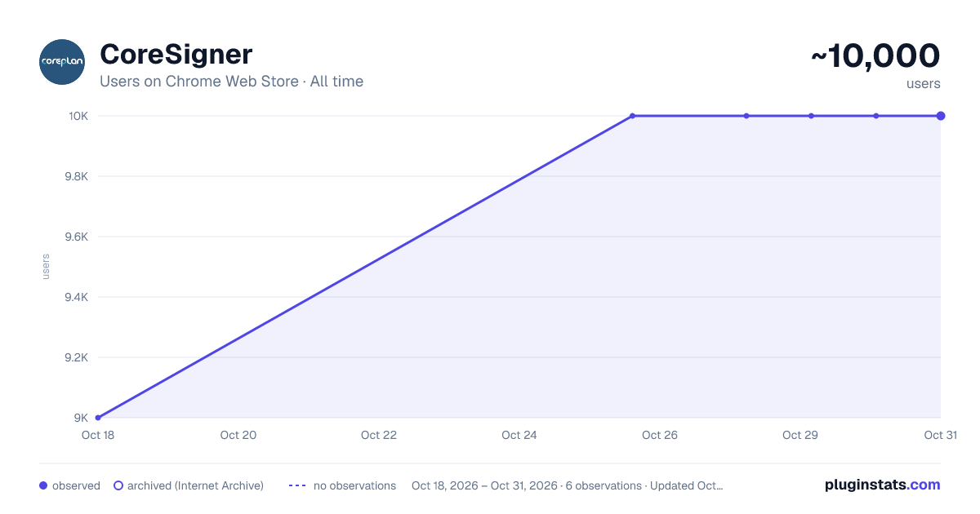Screen dimensions: 980x514
Task: Click the Oct 31 x-axis label
Action: pos(940,435)
